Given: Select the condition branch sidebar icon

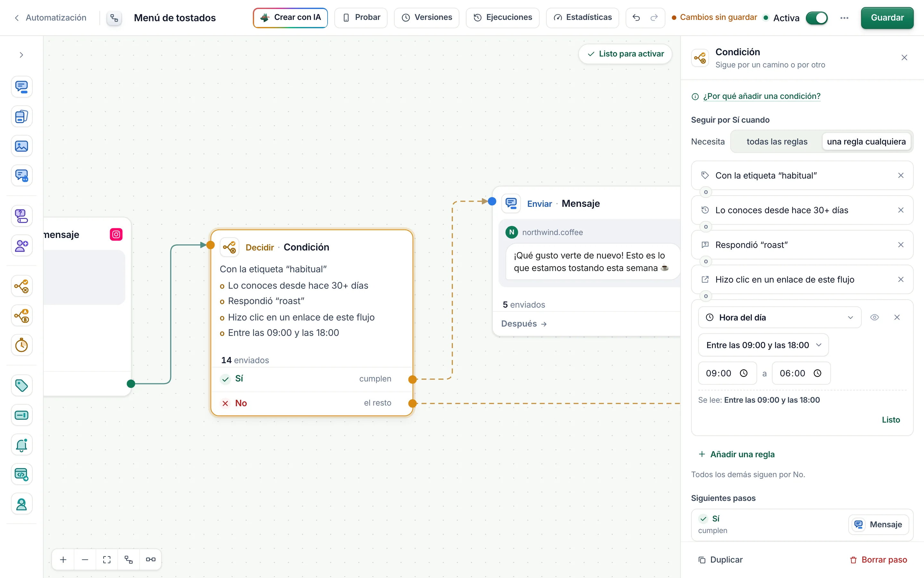Looking at the screenshot, I should (22, 286).
